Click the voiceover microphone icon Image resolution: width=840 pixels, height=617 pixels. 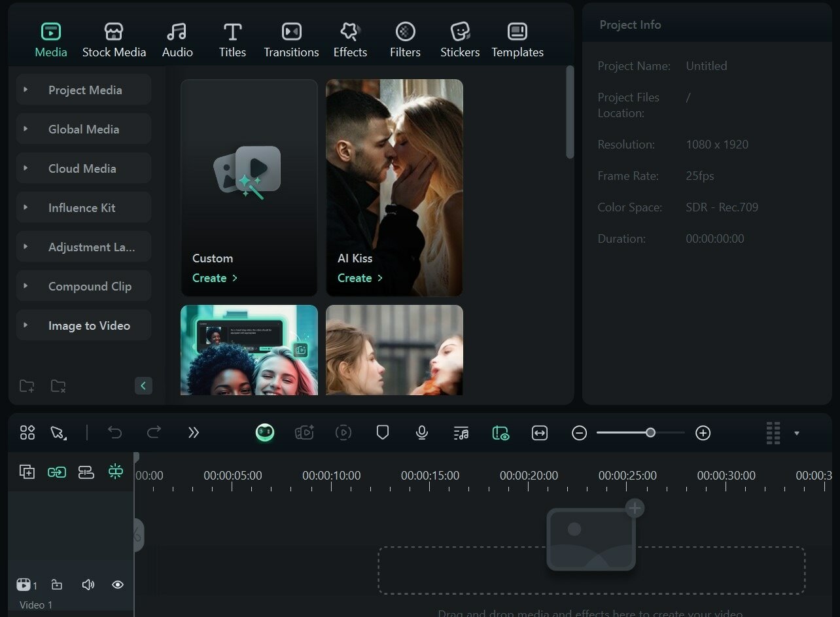coord(422,432)
